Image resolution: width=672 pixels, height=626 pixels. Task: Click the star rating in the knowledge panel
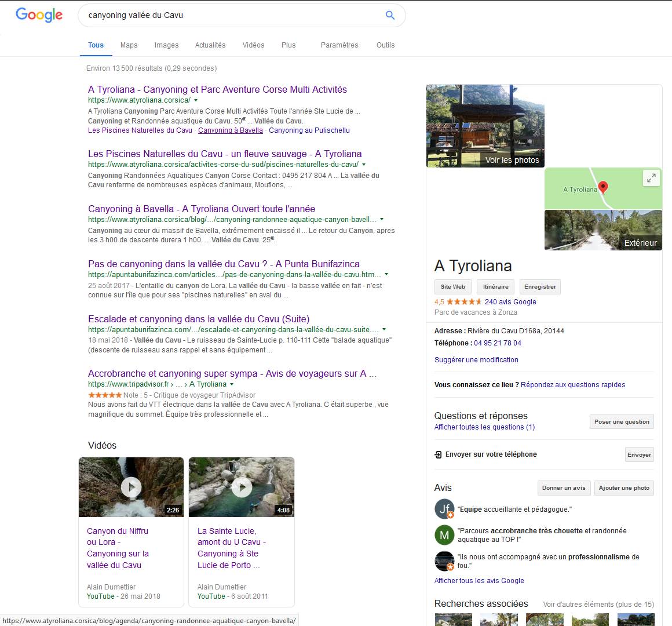pyautogui.click(x=464, y=302)
